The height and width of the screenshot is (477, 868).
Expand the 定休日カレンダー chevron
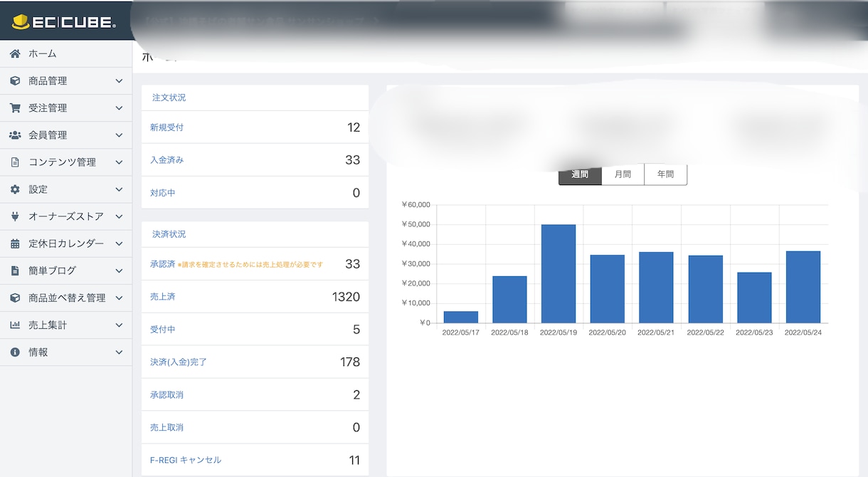coord(119,243)
